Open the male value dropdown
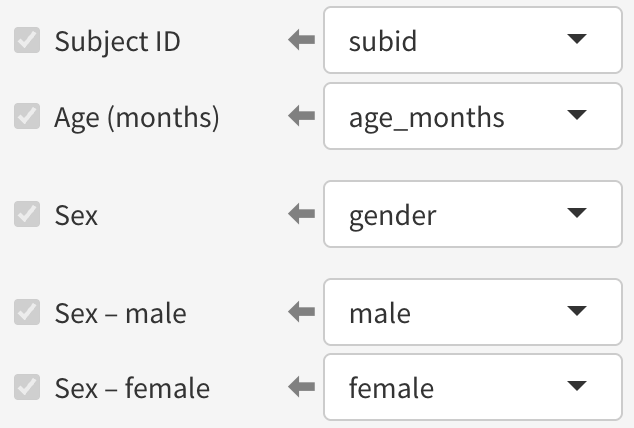This screenshot has width=634, height=428. 472,312
